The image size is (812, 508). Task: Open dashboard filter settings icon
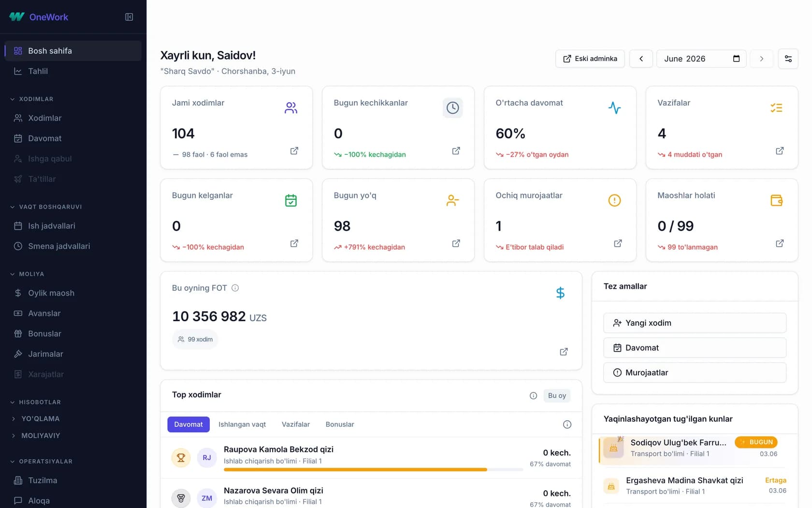[x=788, y=59]
